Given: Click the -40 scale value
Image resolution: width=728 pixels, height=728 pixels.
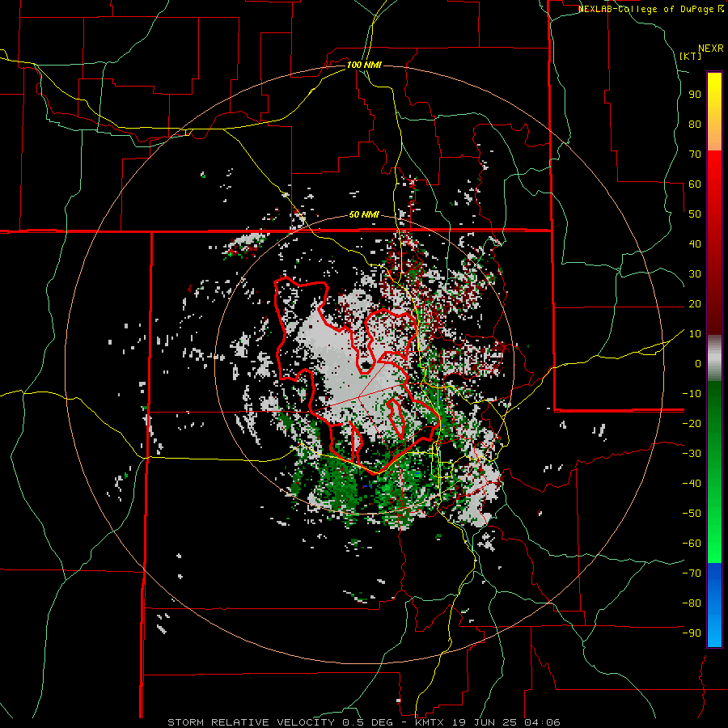Looking at the screenshot, I should (692, 484).
